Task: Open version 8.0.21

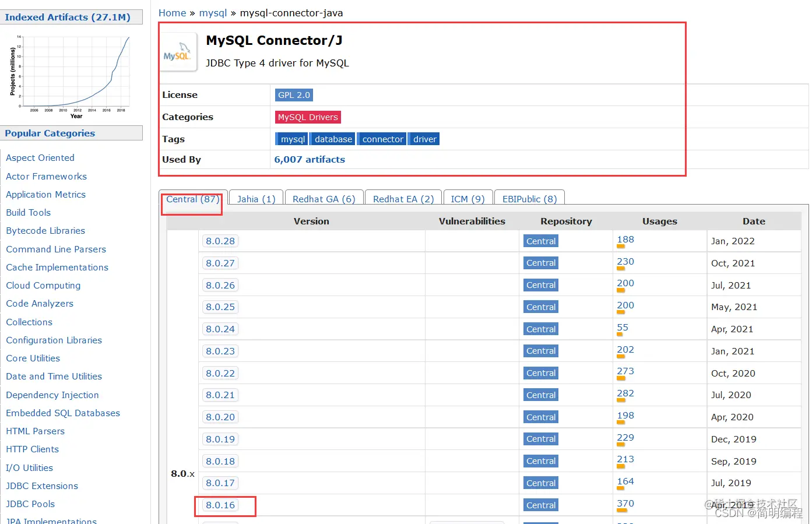Action: point(220,395)
